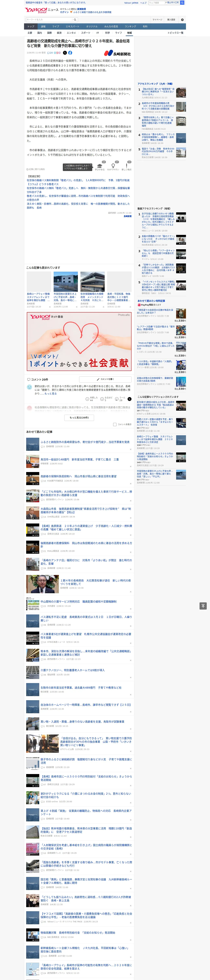Image resolution: width=210 pixels, height=980 pixels.
Task: Click the 購入履歴 link
Action: tap(171, 19)
